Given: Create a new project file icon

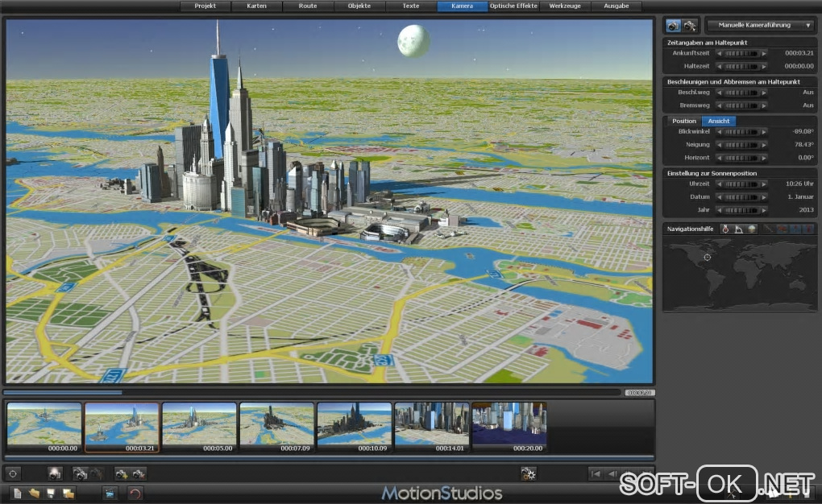Looking at the screenshot, I should point(17,493).
